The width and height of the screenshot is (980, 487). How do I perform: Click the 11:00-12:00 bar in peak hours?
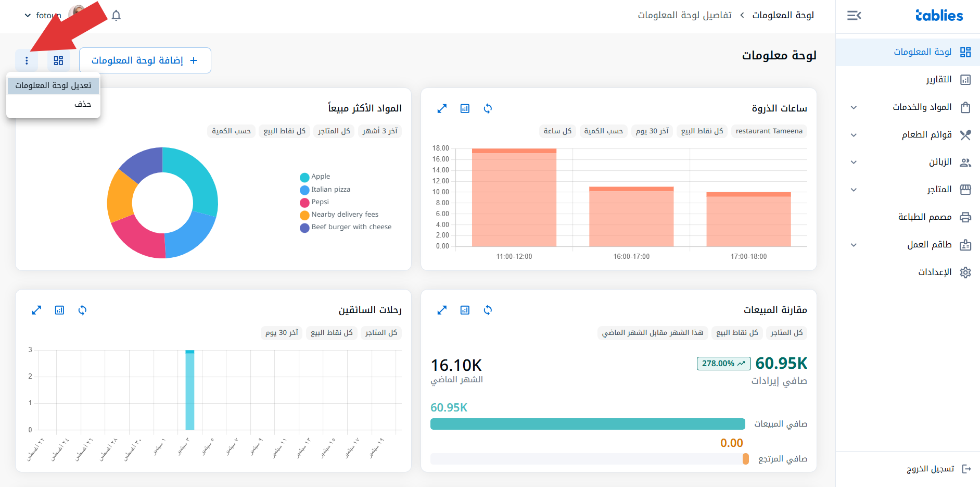tap(514, 198)
